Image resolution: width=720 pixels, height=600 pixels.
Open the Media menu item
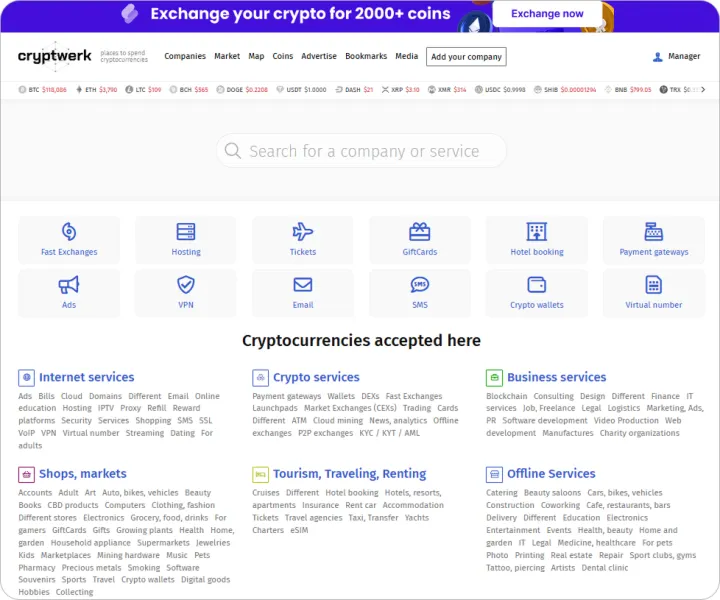[x=406, y=56]
